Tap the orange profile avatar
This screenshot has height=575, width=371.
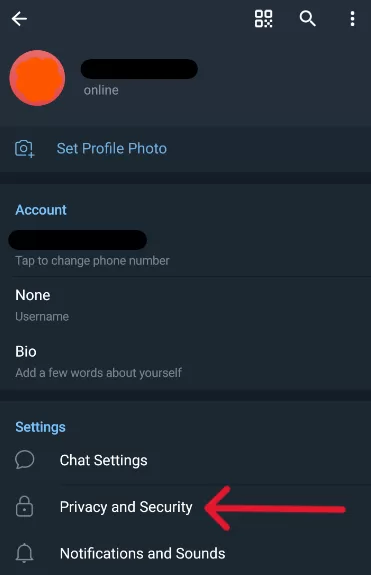point(37,78)
